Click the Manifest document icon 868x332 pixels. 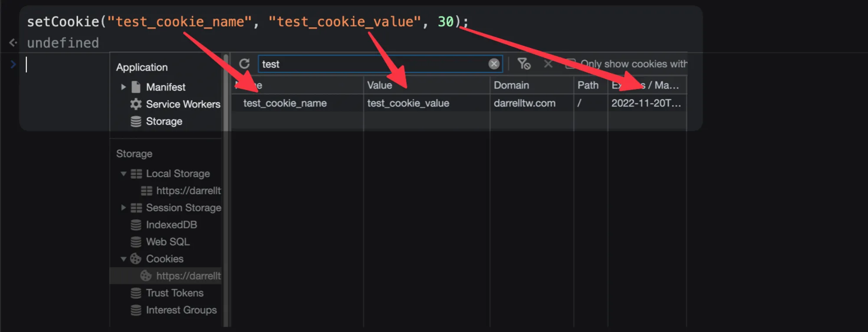pyautogui.click(x=135, y=87)
